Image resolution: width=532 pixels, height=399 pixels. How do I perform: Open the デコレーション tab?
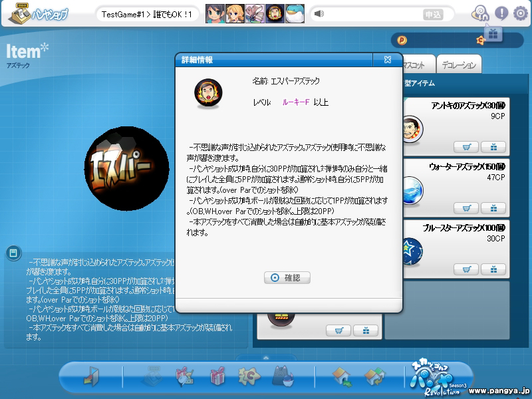pos(459,65)
